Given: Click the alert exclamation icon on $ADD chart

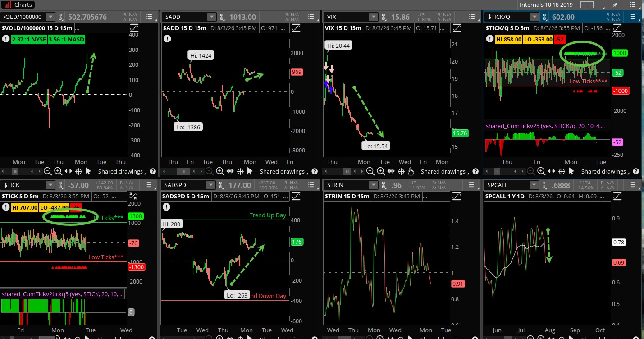Looking at the screenshot, I should click(x=167, y=39).
